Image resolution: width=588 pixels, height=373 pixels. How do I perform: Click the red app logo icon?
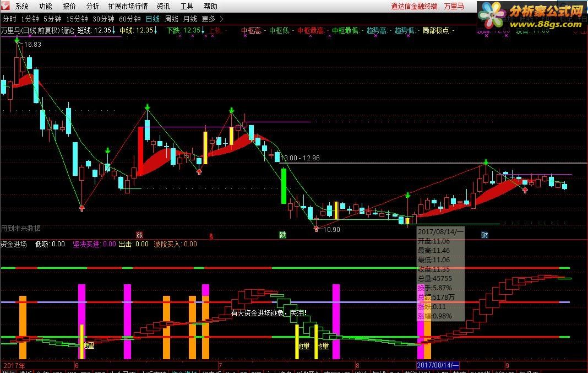pyautogui.click(x=6, y=6)
